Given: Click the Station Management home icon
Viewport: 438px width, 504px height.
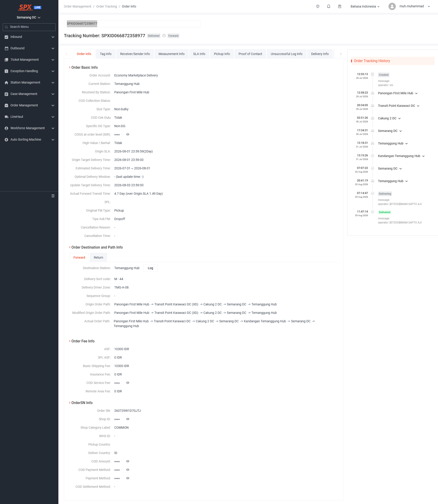Looking at the screenshot, I should 6,83.
